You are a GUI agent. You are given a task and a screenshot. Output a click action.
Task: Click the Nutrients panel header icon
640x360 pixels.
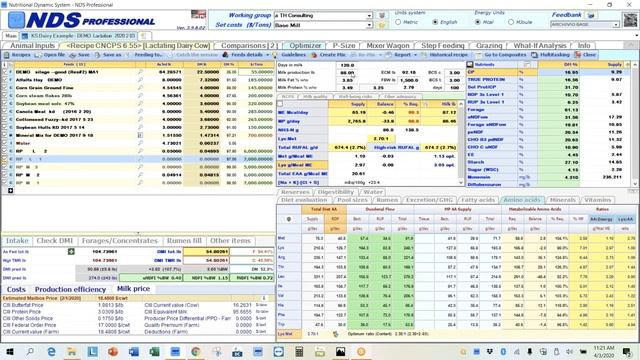click(x=470, y=64)
